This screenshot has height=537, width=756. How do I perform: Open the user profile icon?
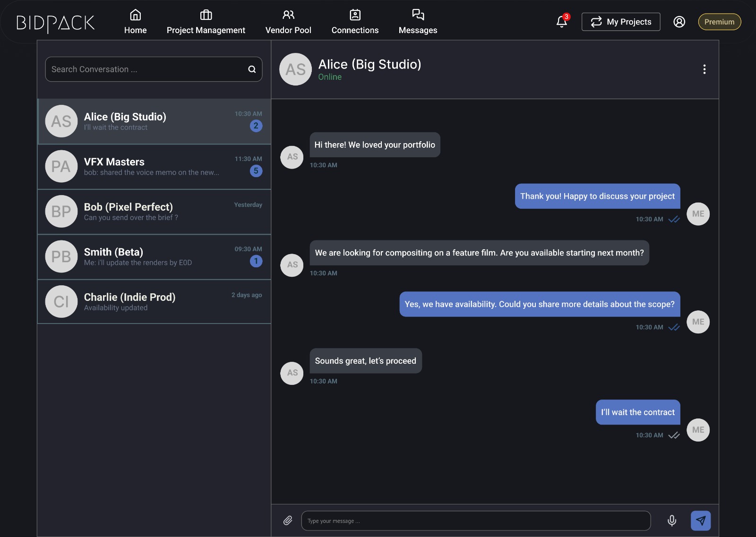[679, 22]
